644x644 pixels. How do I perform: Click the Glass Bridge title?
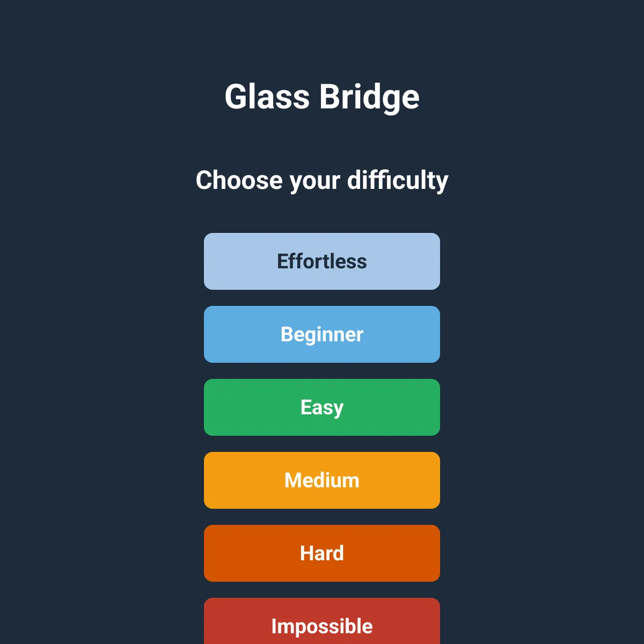322,97
